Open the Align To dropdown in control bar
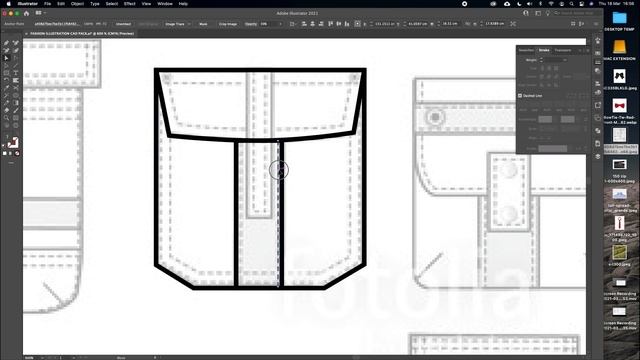This screenshot has height=360, width=640. (x=293, y=24)
